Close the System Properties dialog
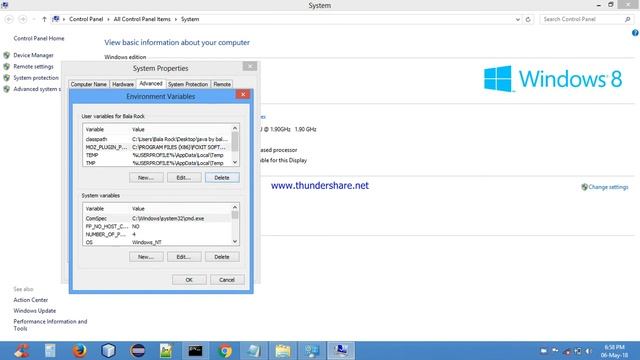The image size is (640, 360). tap(250, 66)
